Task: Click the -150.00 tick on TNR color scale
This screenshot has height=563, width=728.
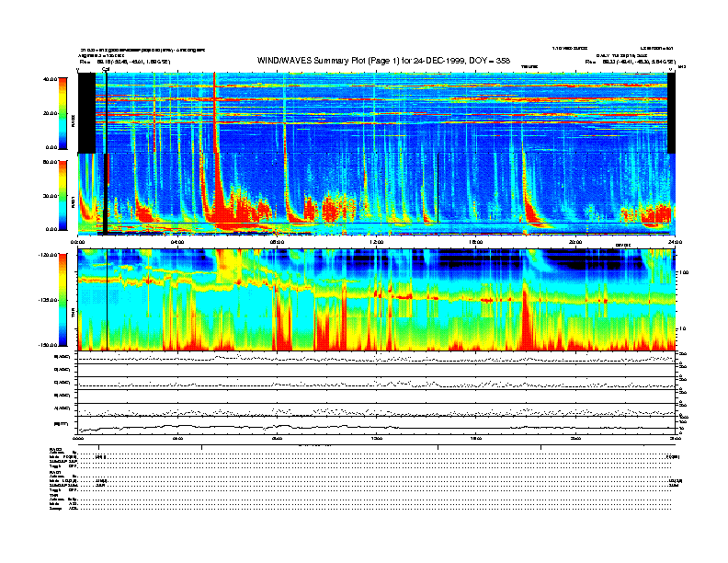Action: (x=49, y=345)
